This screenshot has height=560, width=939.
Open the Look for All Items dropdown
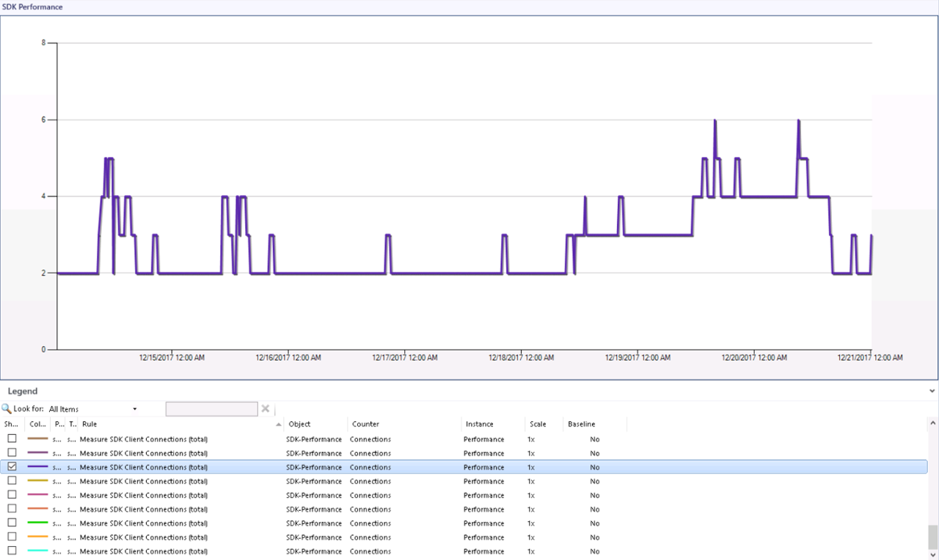pos(134,409)
